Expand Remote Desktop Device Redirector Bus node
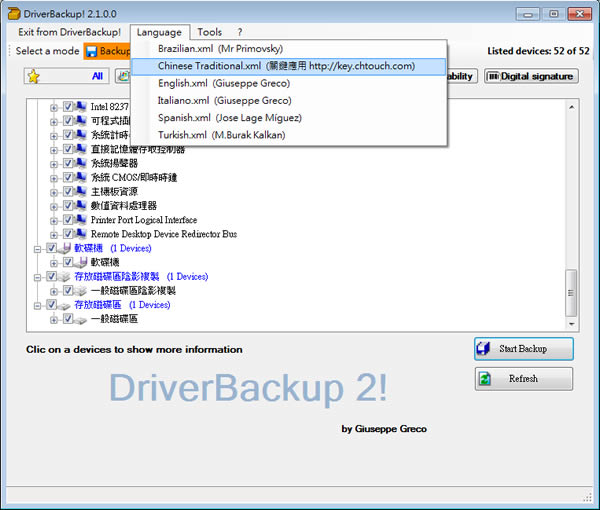 (x=54, y=235)
